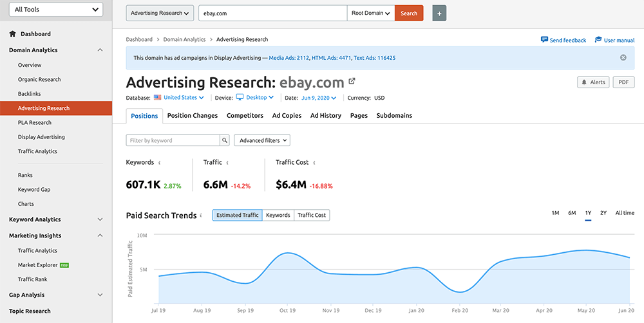The height and width of the screenshot is (323, 644).
Task: Click the User manual graduation cap icon
Action: [598, 40]
